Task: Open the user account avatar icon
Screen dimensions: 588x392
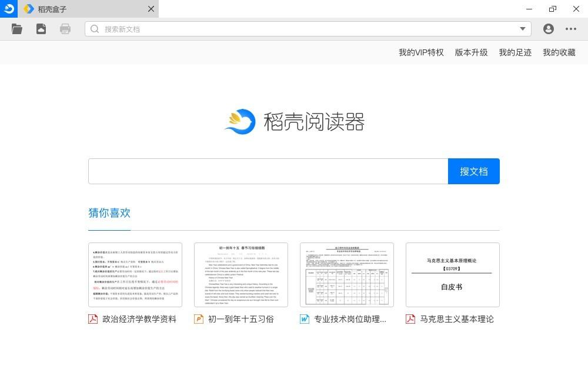Action: coord(548,29)
